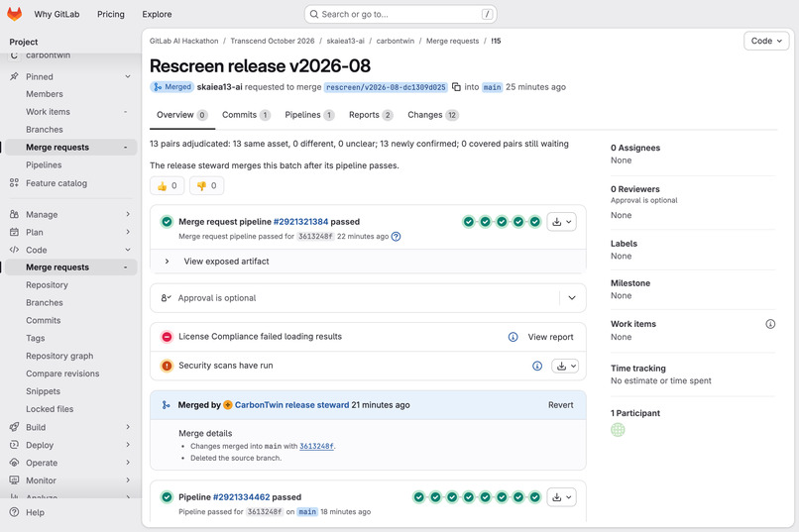Open Security scans download dropdown
This screenshot has width=799, height=532.
click(x=565, y=366)
